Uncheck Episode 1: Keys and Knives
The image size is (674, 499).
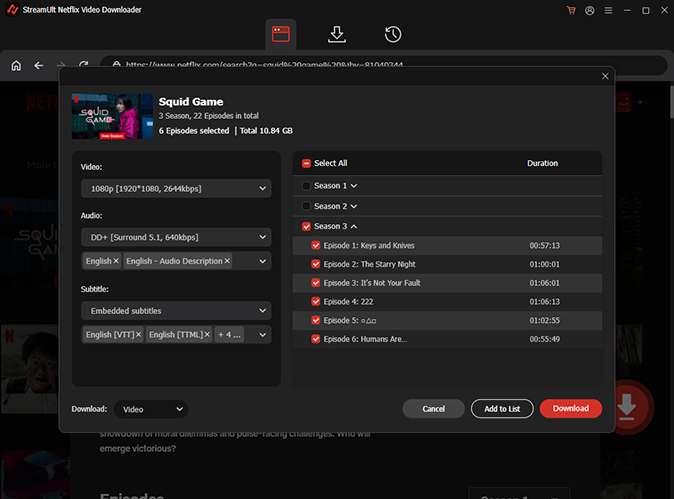coord(316,245)
